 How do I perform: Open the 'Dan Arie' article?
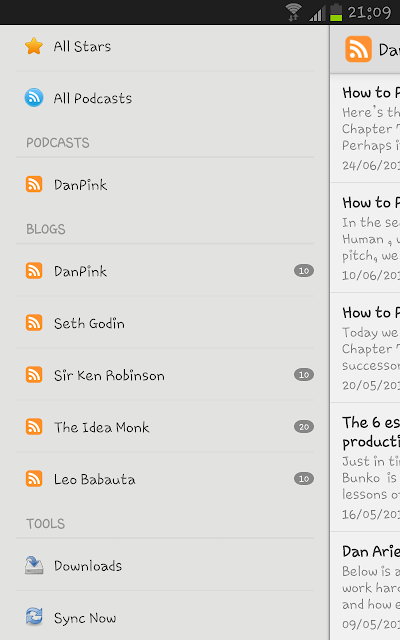365,586
